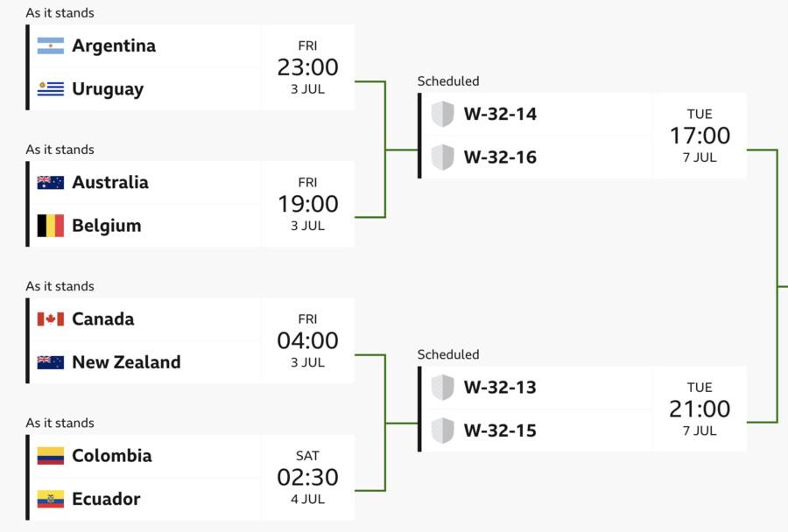
Task: Select the Tuesday 17:00 quarter-final fixture time
Action: click(x=700, y=136)
